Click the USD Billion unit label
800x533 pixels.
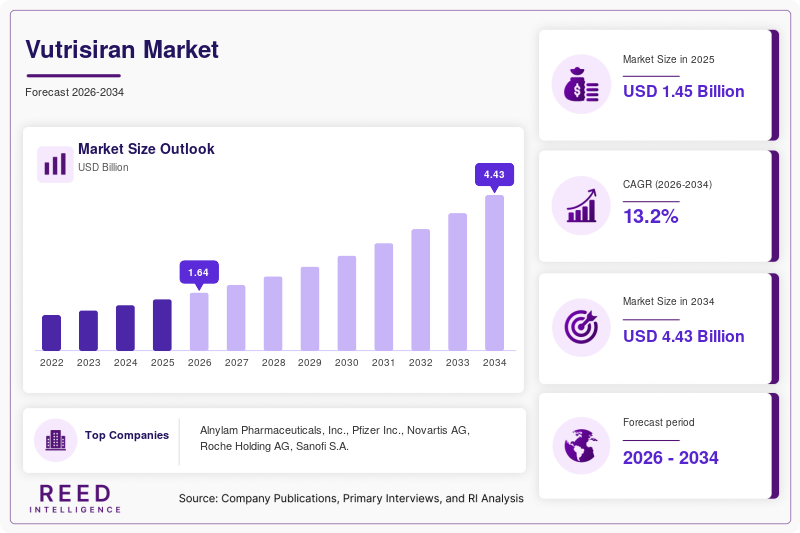click(103, 167)
